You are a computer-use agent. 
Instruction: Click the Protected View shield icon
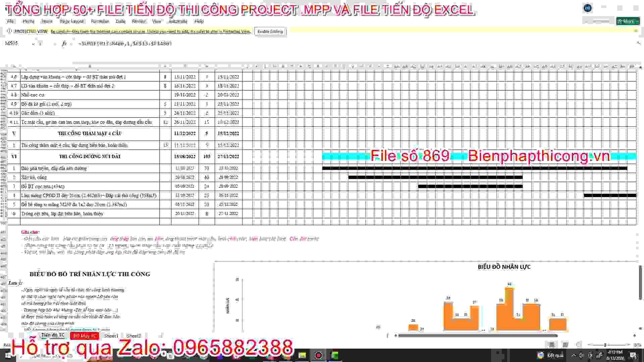[x=9, y=31]
